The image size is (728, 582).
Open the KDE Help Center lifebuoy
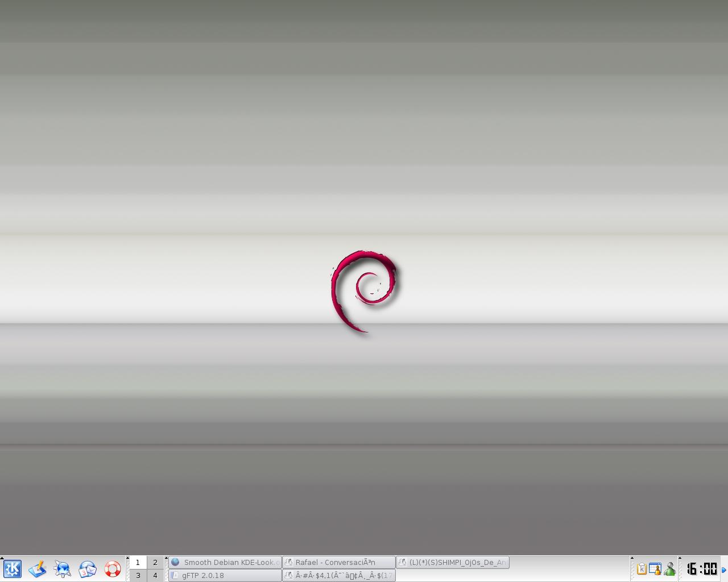pos(113,569)
